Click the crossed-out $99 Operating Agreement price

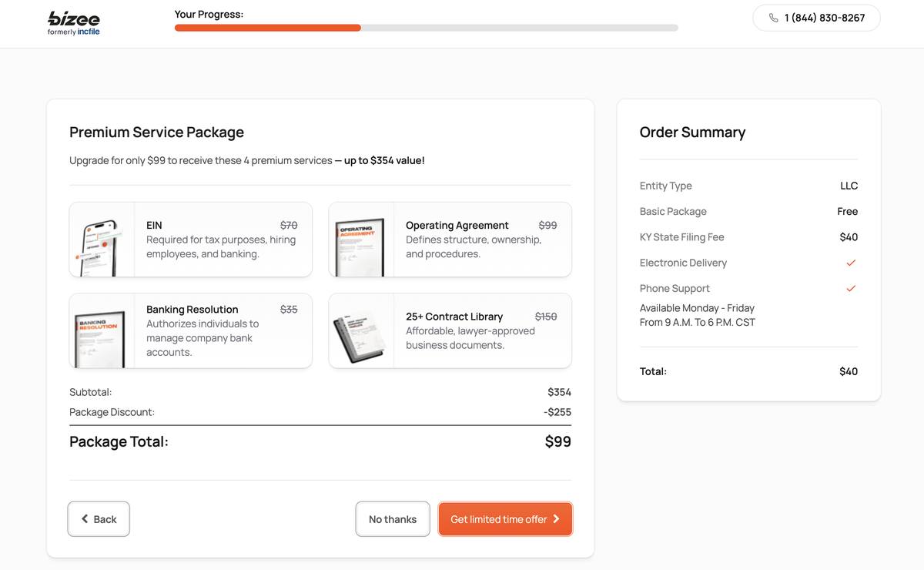pyautogui.click(x=547, y=225)
